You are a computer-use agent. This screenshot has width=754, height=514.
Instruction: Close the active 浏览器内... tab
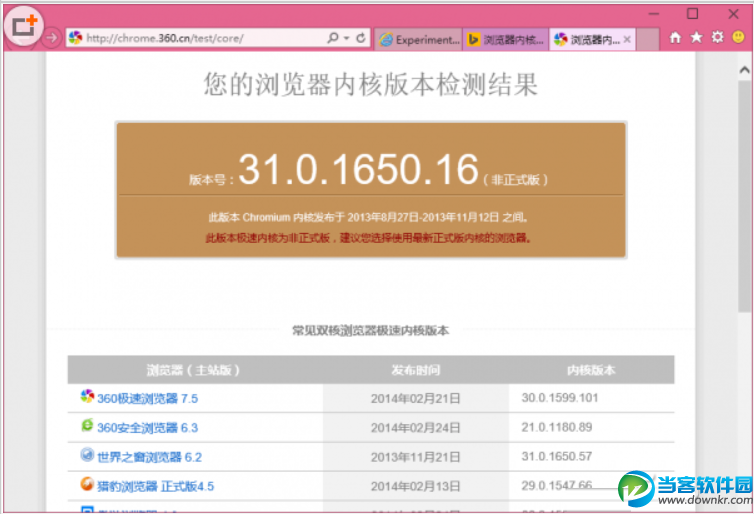pos(627,39)
